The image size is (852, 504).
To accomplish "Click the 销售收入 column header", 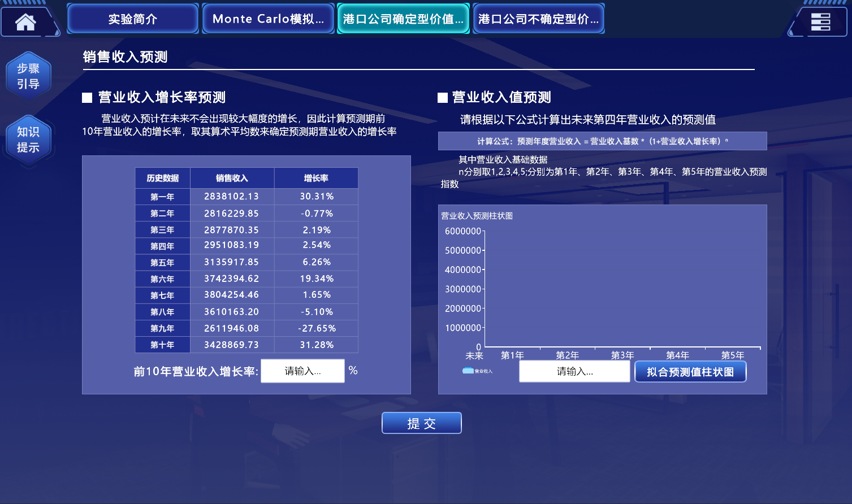I will click(232, 178).
